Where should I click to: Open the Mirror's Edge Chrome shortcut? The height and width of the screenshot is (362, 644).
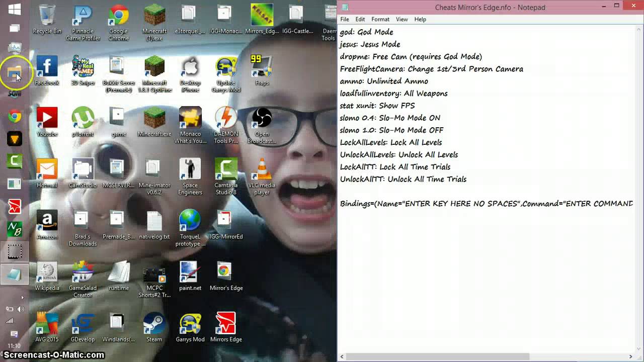click(x=226, y=276)
